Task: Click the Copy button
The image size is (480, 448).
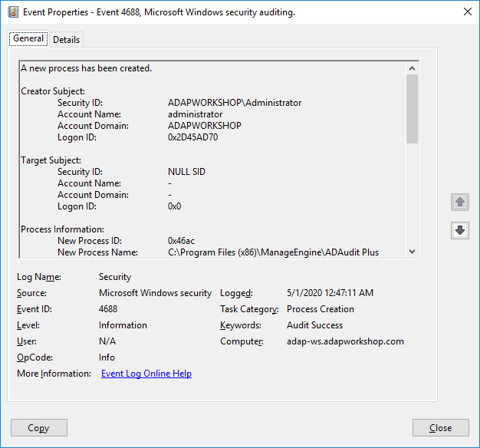Action: click(x=39, y=428)
